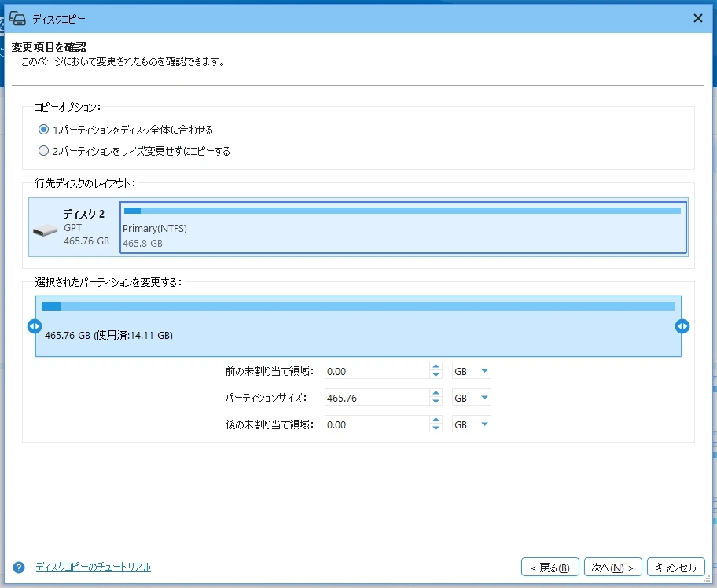This screenshot has height=588, width=717.
Task: Decrease 前の未割り当て領域 value with down arrow
Action: tap(436, 374)
